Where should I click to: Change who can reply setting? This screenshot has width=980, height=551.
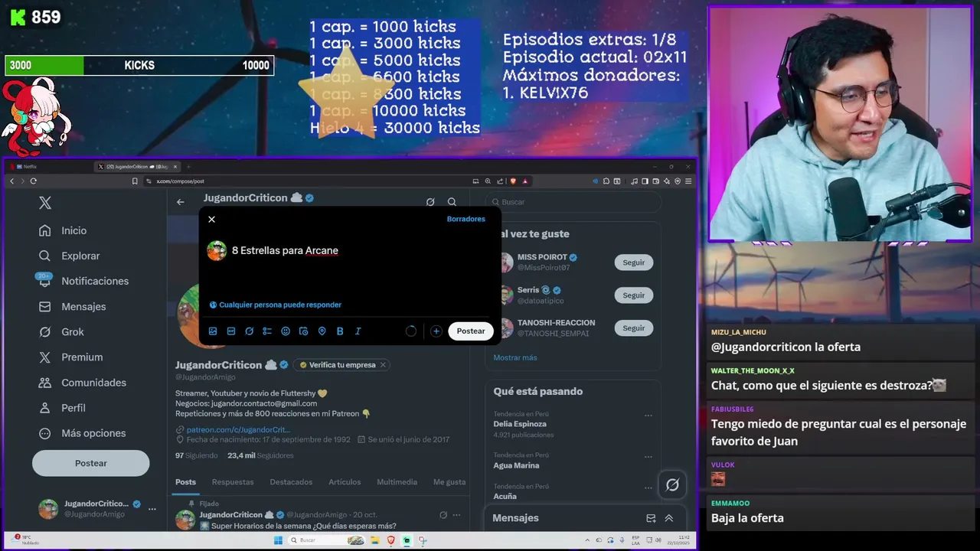[276, 305]
